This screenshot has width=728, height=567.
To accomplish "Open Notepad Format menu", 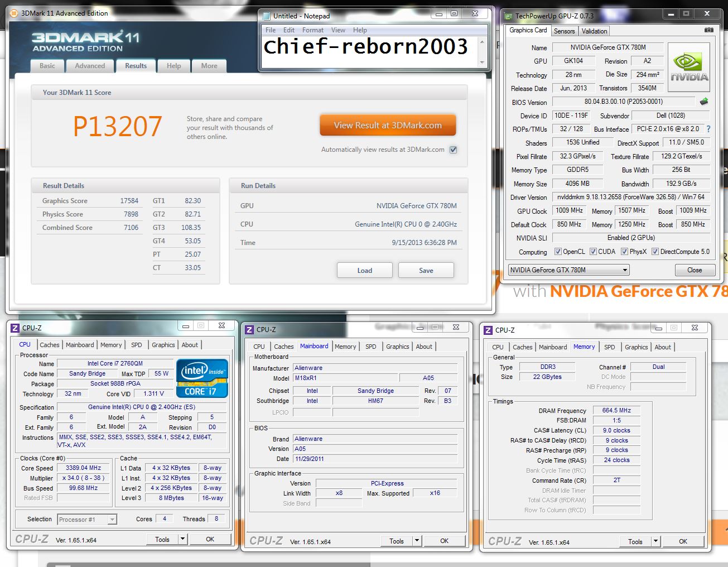I will coord(313,30).
